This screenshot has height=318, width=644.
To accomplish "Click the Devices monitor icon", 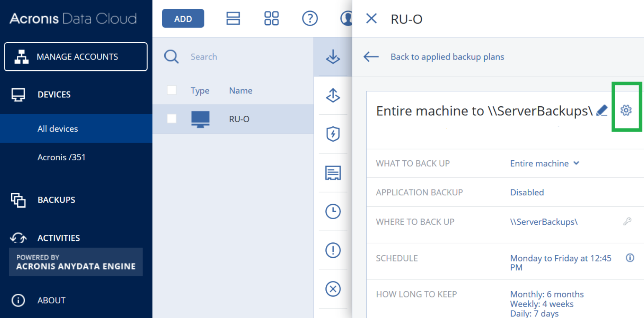I will click(x=18, y=95).
